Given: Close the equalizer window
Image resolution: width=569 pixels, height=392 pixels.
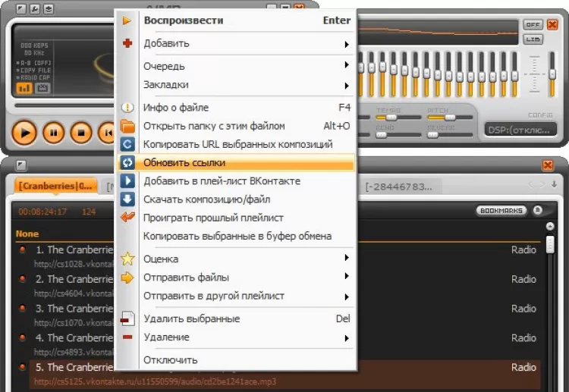Looking at the screenshot, I should (552, 25).
